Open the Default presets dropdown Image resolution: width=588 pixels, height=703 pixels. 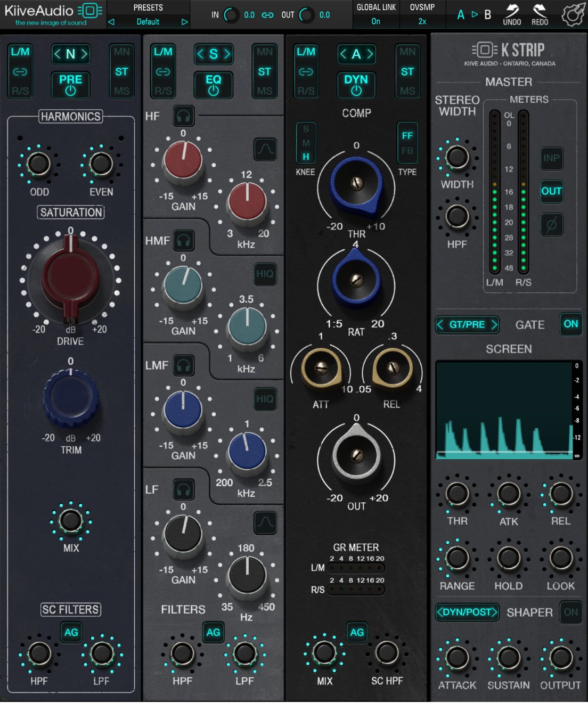(x=148, y=22)
